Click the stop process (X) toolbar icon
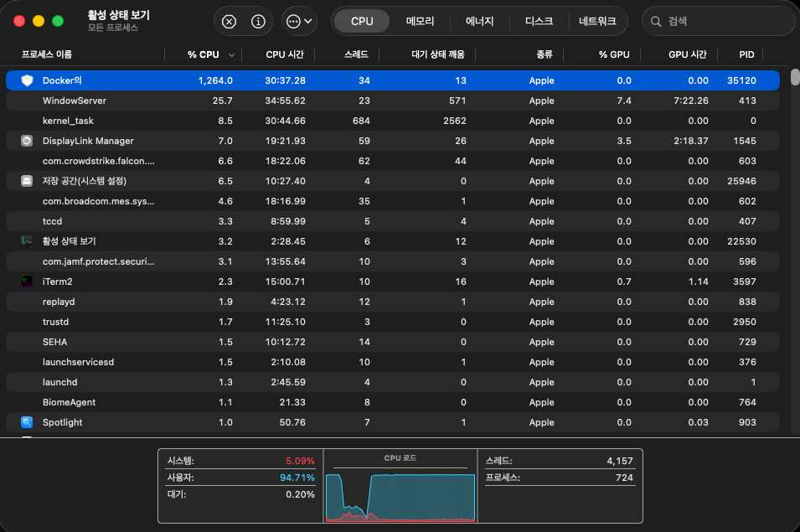Screen dimensions: 800x532 click(229, 22)
